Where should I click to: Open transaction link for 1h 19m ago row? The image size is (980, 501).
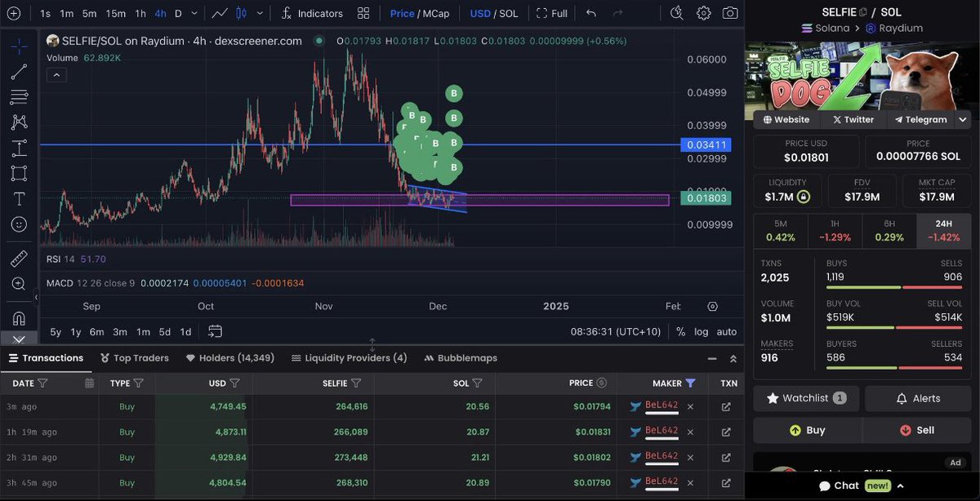pyautogui.click(x=726, y=431)
